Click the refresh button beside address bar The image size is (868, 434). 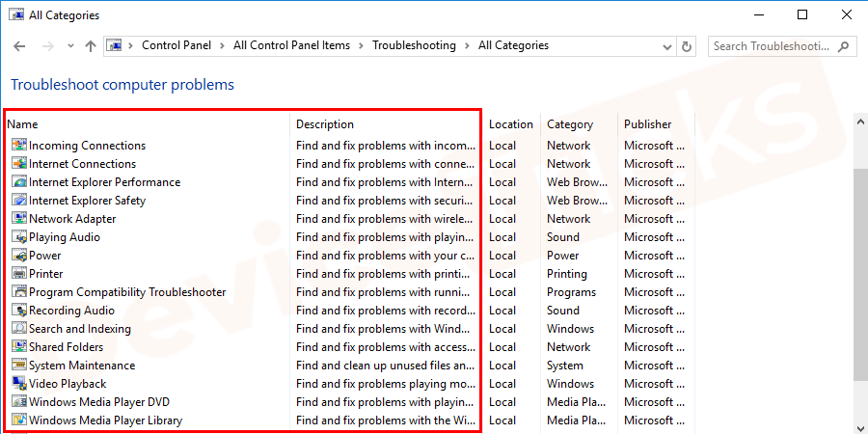pos(687,46)
